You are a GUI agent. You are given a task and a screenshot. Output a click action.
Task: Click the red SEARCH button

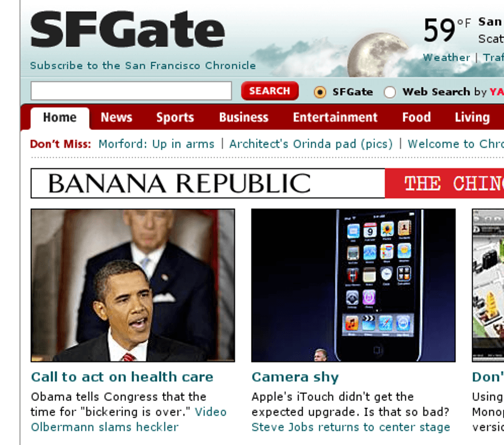(269, 91)
